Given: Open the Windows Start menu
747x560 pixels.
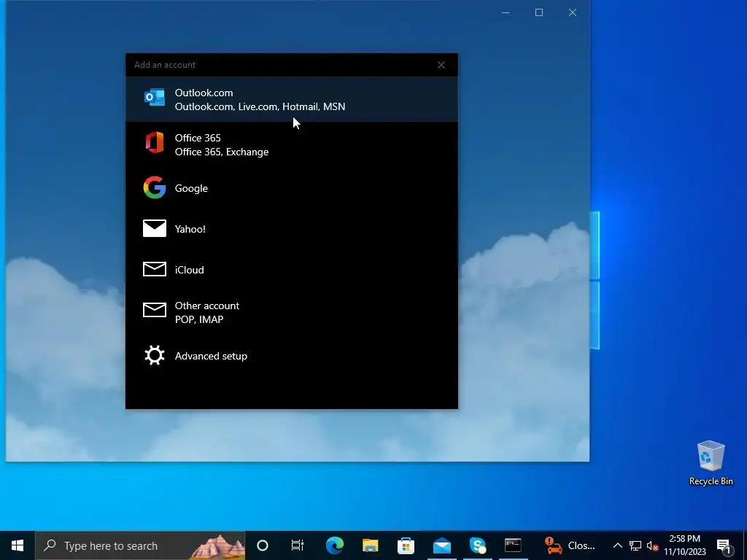Looking at the screenshot, I should [x=18, y=545].
